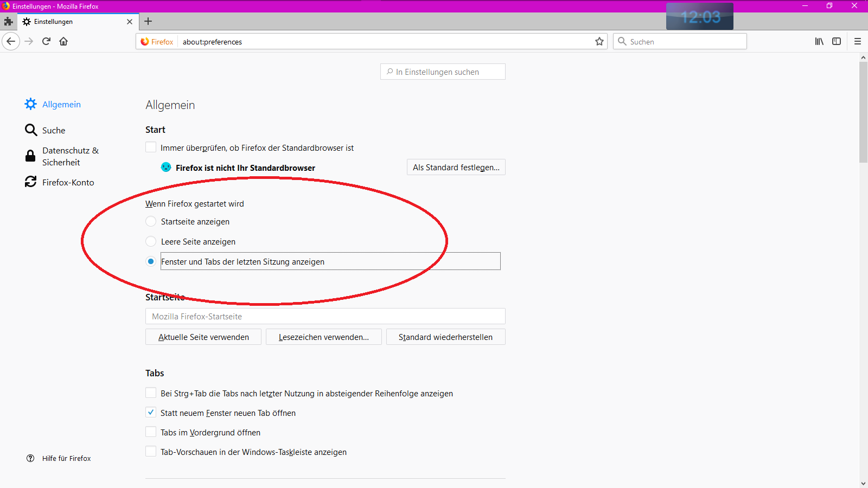Go back with the back arrow button
868x488 pixels.
pyautogui.click(x=11, y=41)
